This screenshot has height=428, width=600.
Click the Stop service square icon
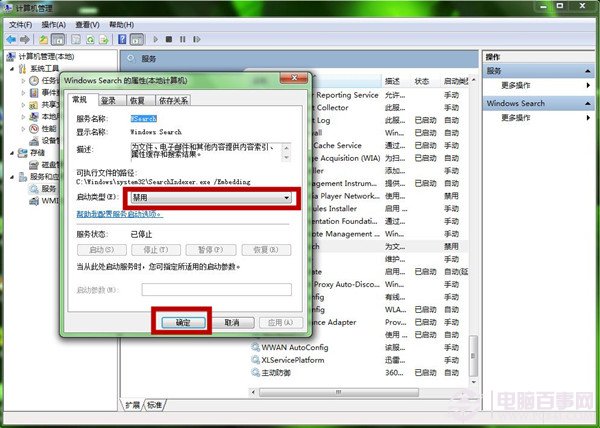coord(169,39)
